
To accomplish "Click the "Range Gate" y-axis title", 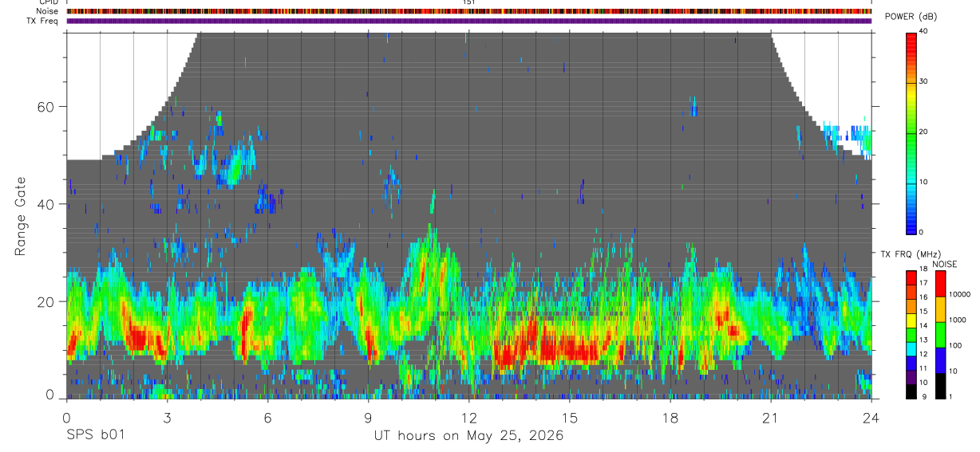I will [x=22, y=216].
